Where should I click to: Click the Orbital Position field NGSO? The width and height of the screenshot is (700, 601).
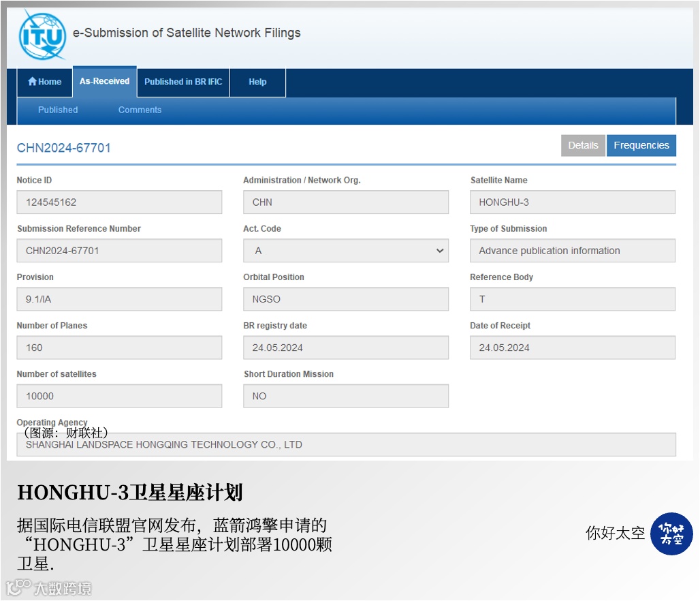(346, 299)
